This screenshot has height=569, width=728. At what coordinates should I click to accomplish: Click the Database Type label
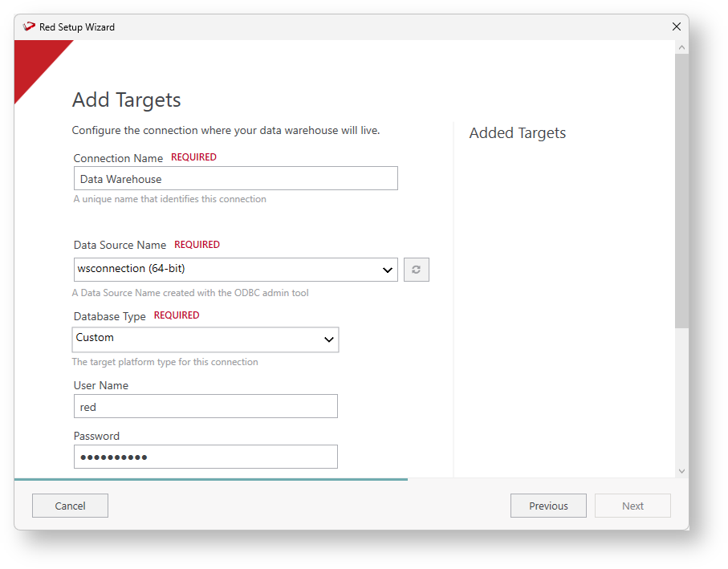click(110, 316)
